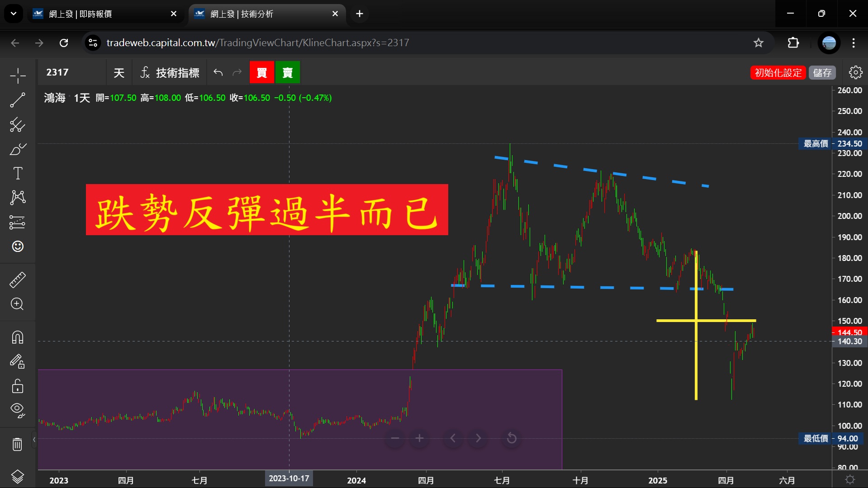Toggle hide all drawings eye icon
Viewport: 868px width, 488px height.
(x=18, y=410)
